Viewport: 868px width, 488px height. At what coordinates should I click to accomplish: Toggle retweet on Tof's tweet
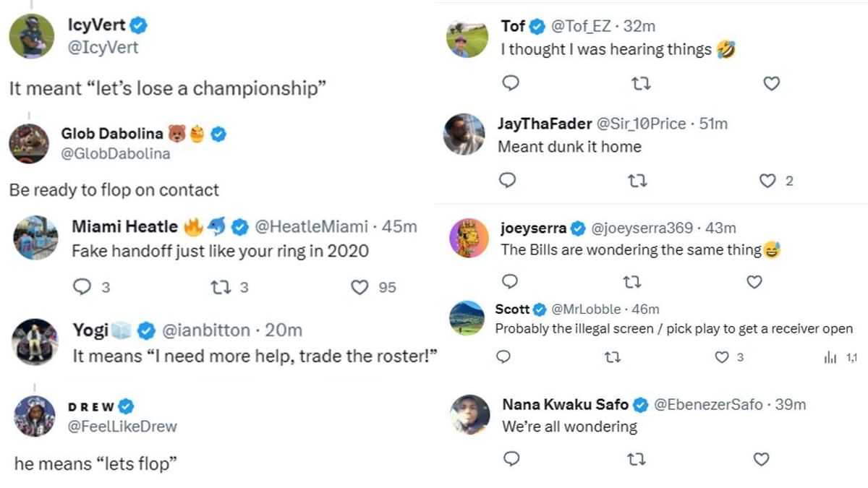[640, 84]
